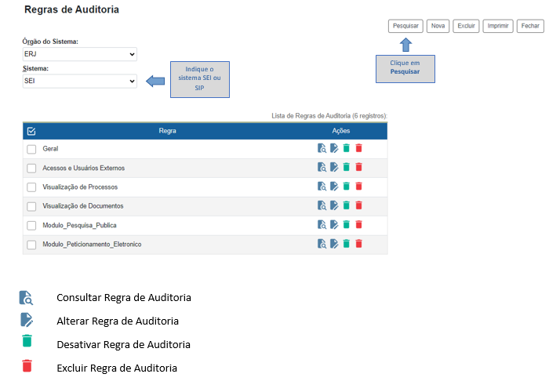The image size is (549, 392).
Task: Edit the Visualização de Processos rule
Action: tap(334, 187)
